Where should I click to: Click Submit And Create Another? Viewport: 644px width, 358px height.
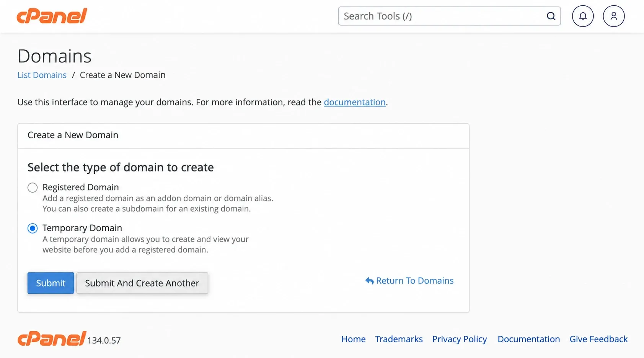(x=142, y=283)
